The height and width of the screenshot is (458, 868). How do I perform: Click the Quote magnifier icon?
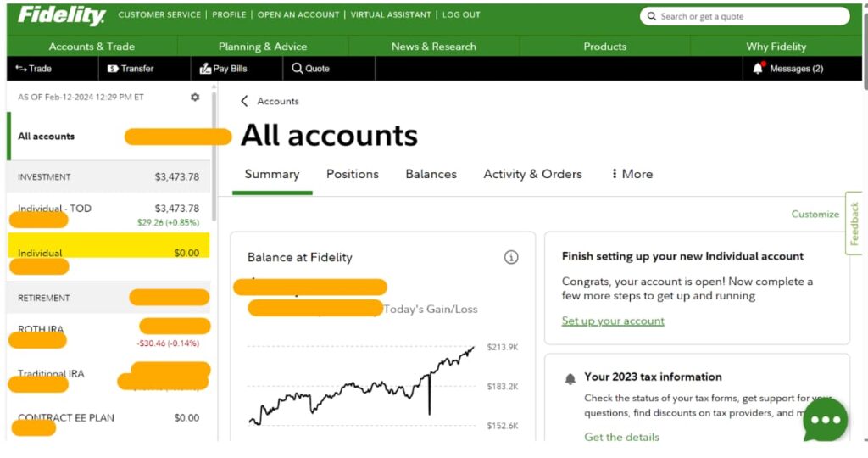pos(298,68)
